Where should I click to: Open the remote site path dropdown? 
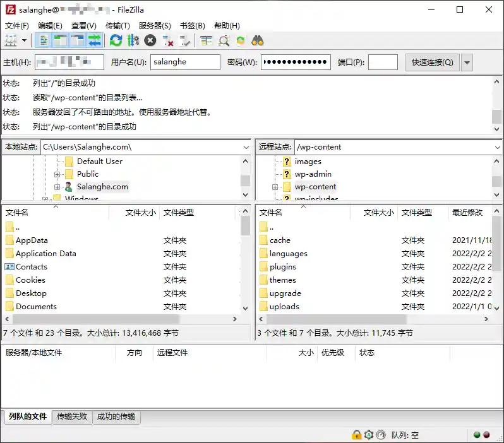pyautogui.click(x=497, y=147)
